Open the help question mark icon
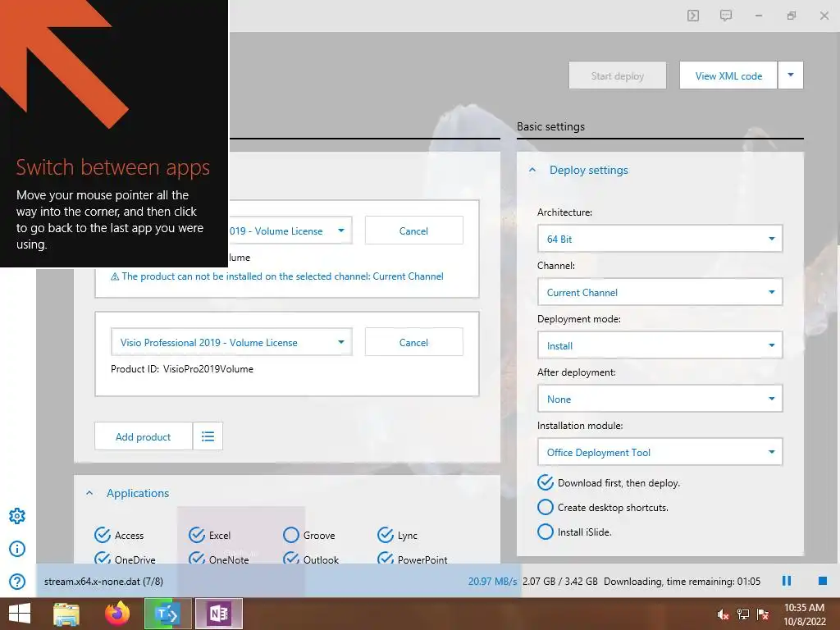Image resolution: width=840 pixels, height=630 pixels. coord(17,582)
